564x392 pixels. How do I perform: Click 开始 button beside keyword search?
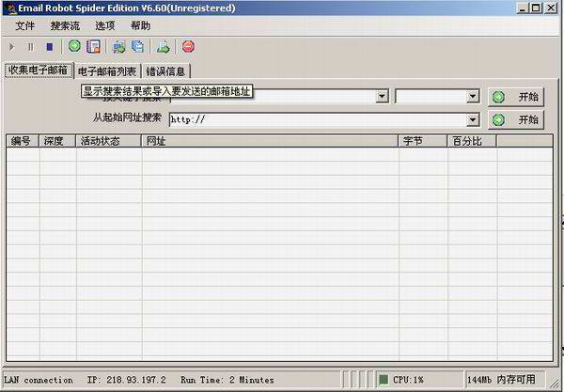click(516, 97)
